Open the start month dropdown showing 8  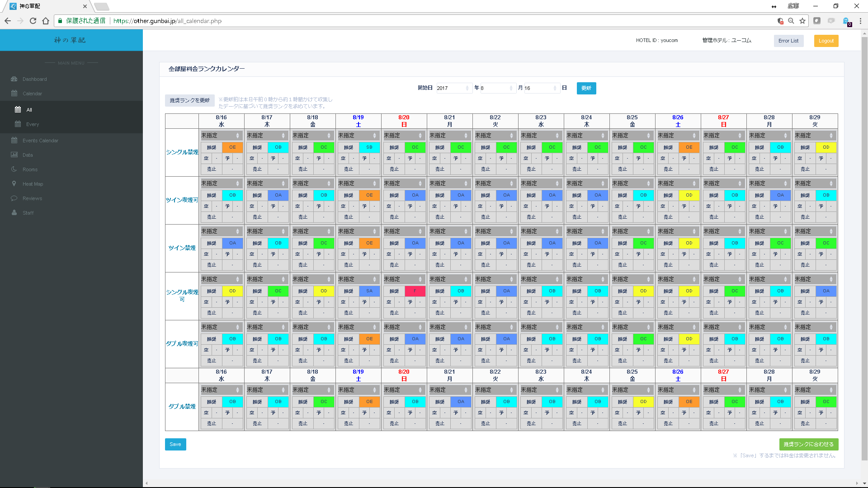click(497, 88)
